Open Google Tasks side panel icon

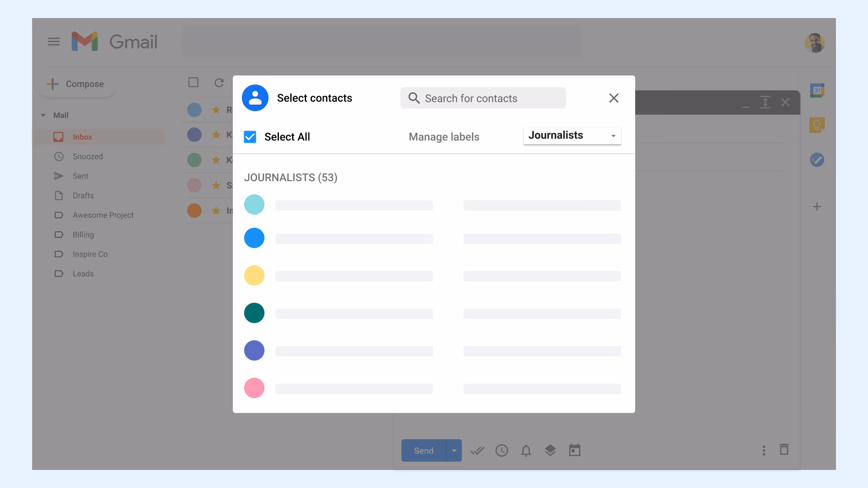click(817, 160)
